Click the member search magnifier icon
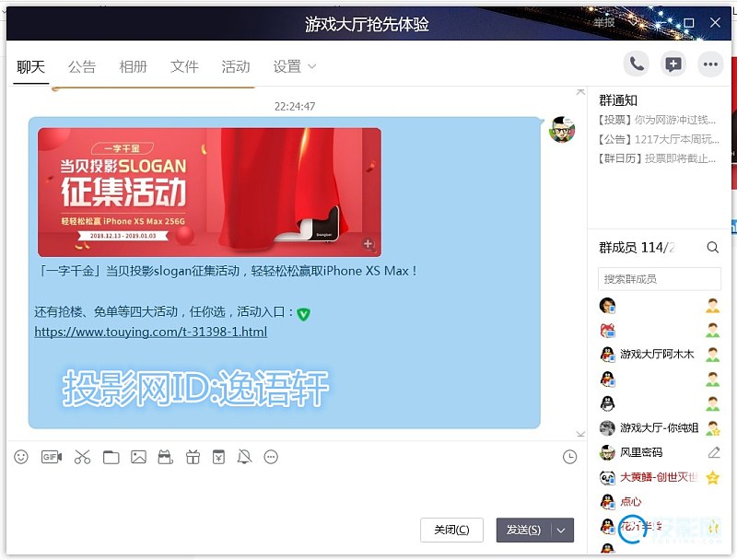This screenshot has width=737, height=560. click(712, 247)
